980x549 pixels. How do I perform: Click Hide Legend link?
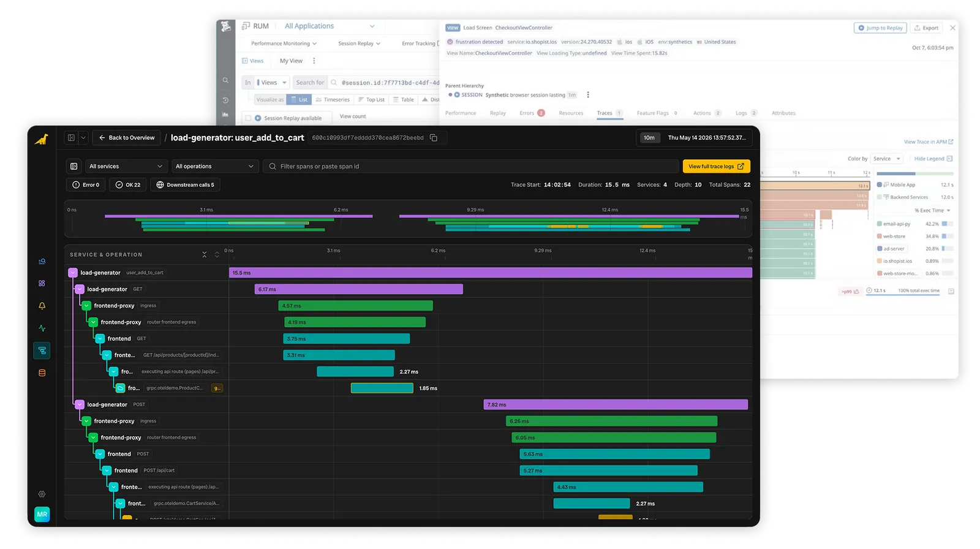(x=933, y=159)
